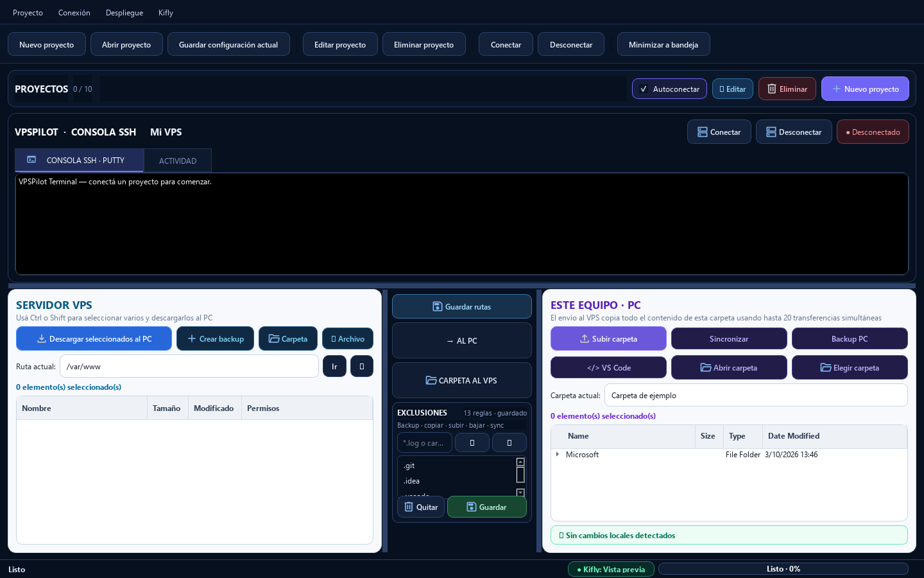Click Desconectar in the SSH console header
Screen dimensions: 924x578
[794, 132]
